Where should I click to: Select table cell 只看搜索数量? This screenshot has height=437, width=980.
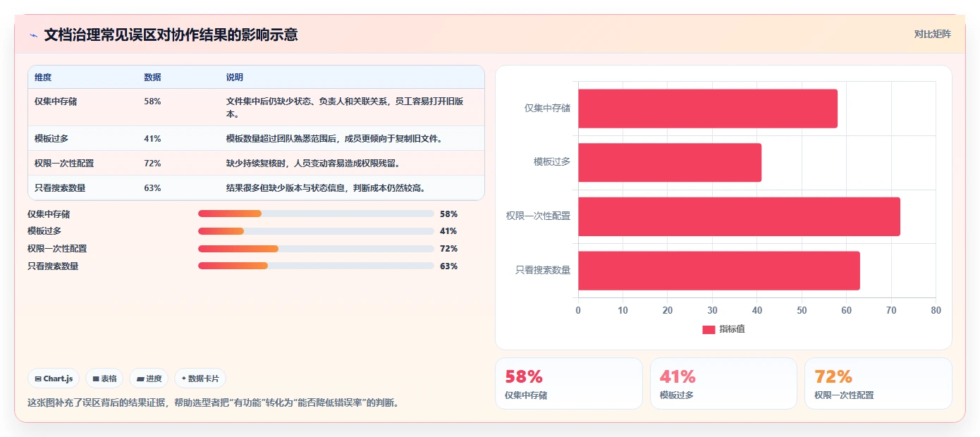[60, 188]
